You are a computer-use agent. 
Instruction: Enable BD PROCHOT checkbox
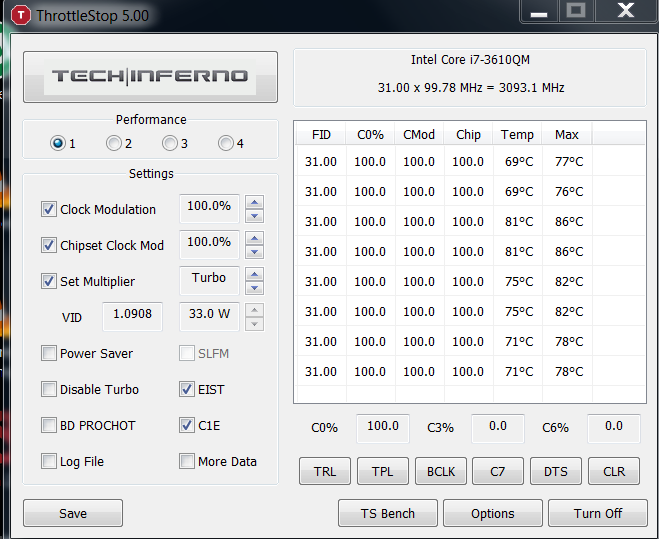[x=49, y=425]
